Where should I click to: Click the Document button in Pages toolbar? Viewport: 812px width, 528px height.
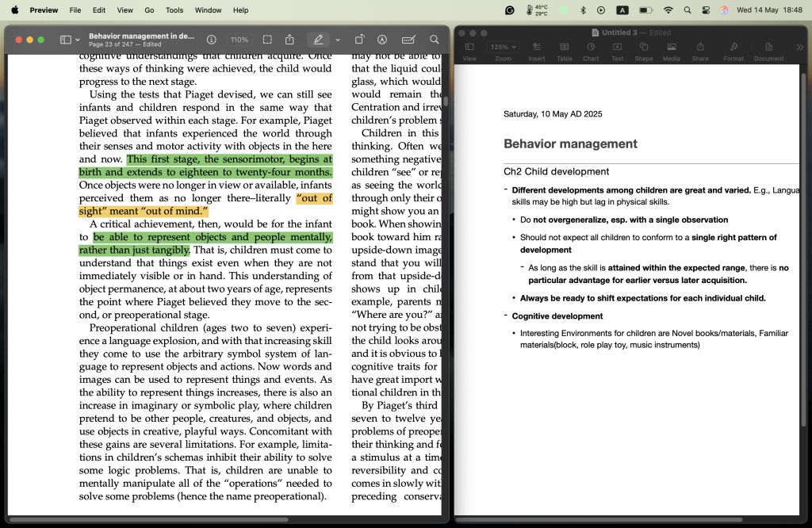768,51
